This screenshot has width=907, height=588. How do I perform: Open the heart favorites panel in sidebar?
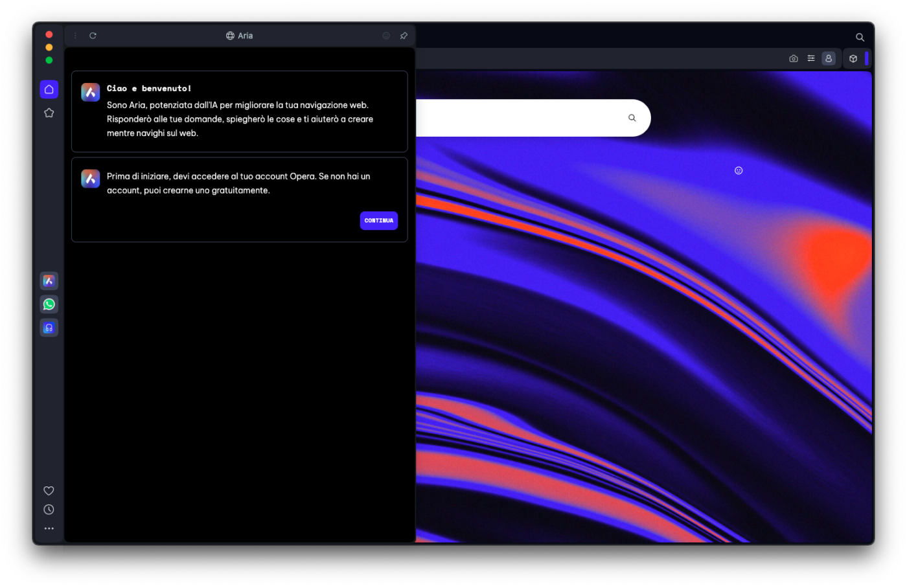[x=49, y=491]
